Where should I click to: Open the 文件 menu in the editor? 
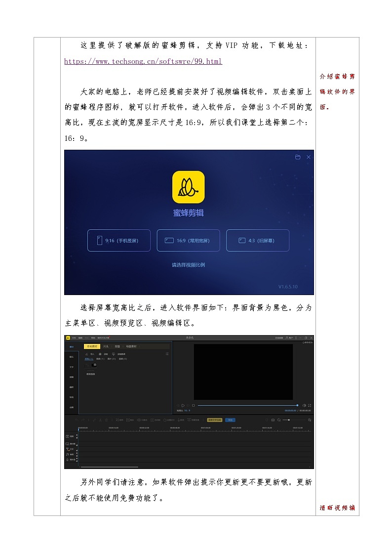point(74,338)
